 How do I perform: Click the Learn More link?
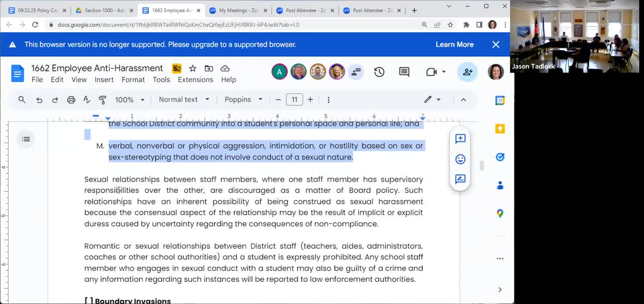point(454,44)
